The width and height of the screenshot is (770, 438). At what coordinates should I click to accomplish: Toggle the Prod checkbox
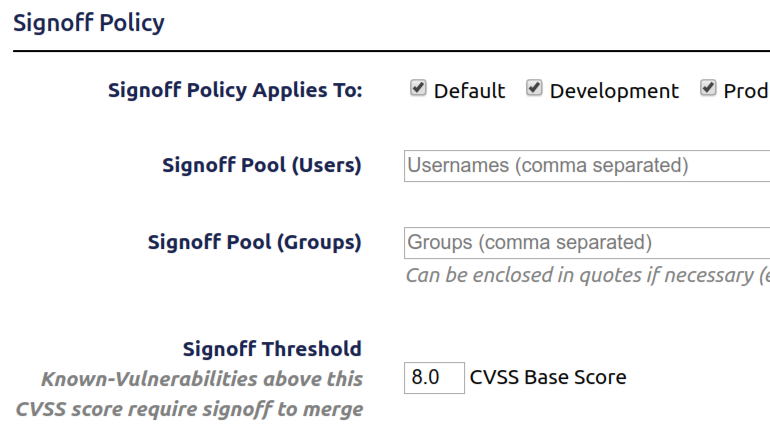pyautogui.click(x=709, y=89)
